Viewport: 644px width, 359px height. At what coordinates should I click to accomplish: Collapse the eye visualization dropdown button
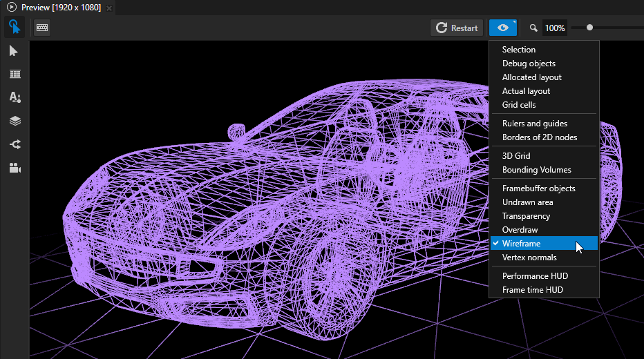click(x=503, y=28)
